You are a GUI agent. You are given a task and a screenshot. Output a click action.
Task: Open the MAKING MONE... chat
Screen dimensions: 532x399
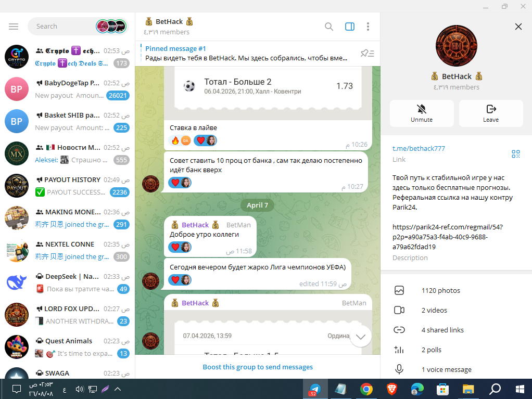pyautogui.click(x=67, y=218)
